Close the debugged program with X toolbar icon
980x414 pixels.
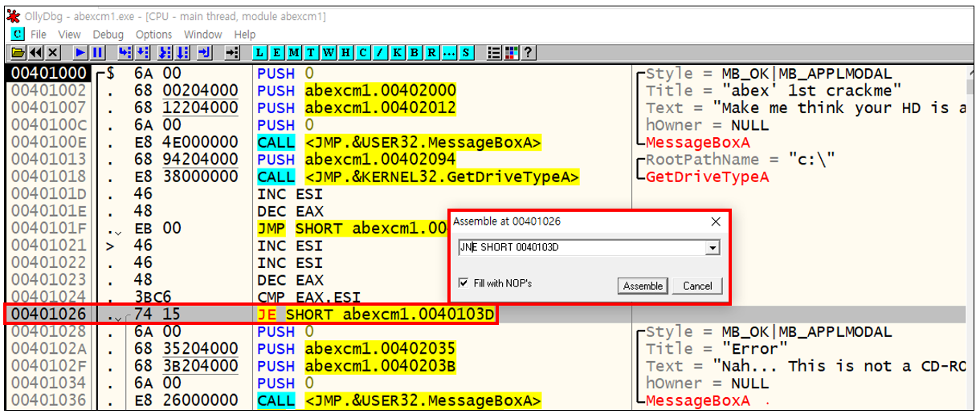(x=53, y=53)
